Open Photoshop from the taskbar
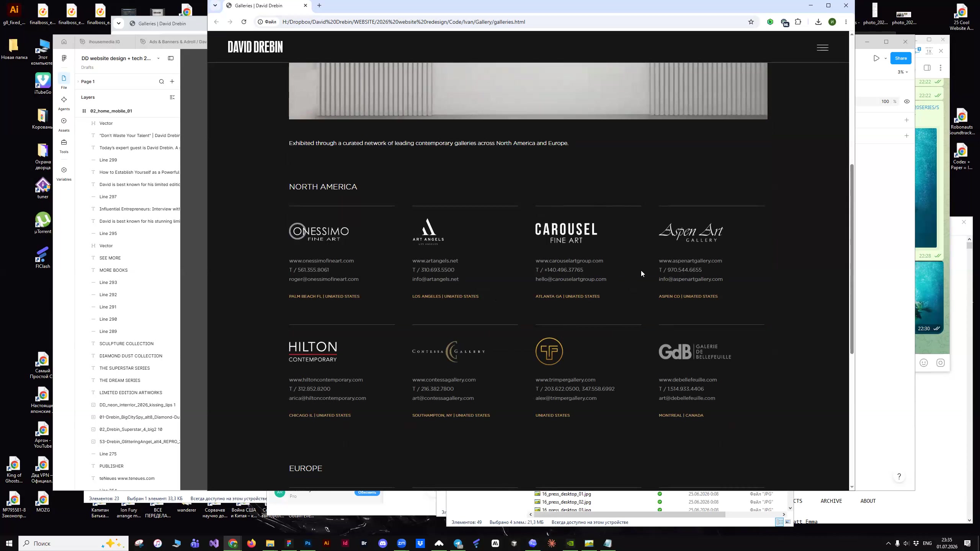This screenshot has width=980, height=551. coord(308,543)
